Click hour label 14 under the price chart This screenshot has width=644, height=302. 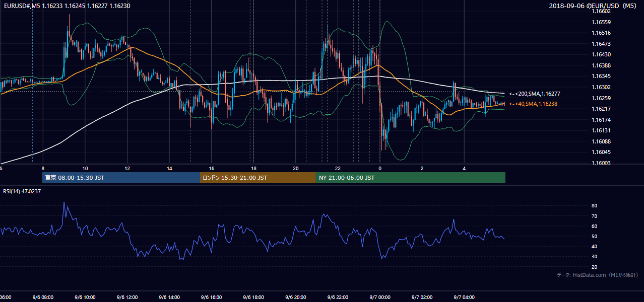[x=169, y=169]
